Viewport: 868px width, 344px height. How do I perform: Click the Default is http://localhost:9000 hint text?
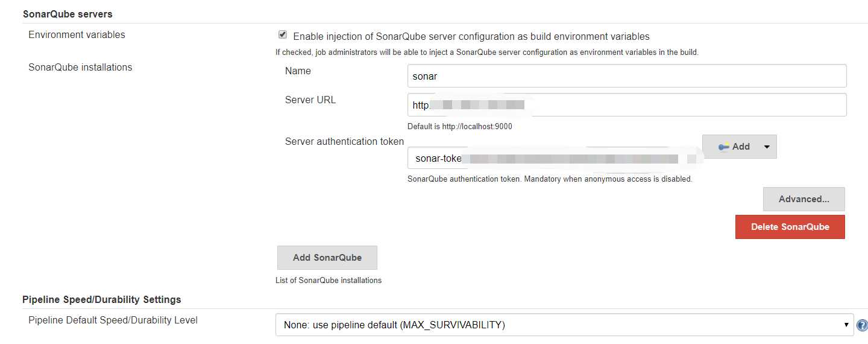(459, 127)
